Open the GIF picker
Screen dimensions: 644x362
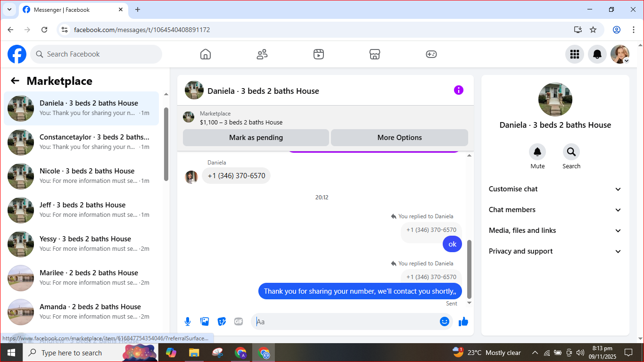coord(239,321)
